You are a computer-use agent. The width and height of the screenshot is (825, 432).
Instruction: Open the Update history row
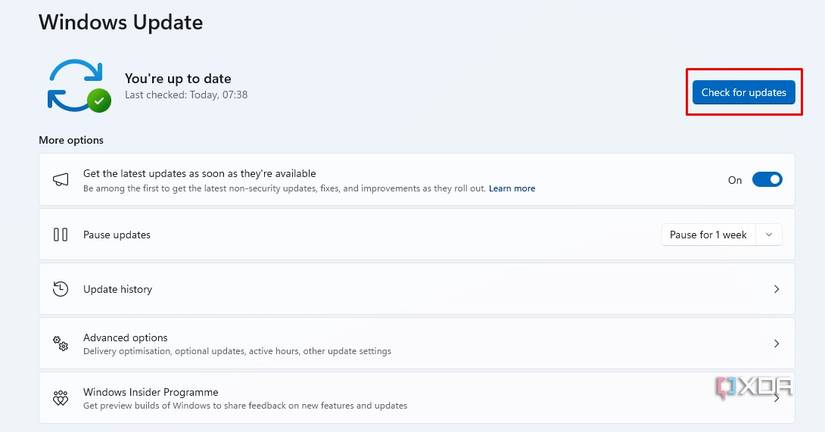pos(417,289)
